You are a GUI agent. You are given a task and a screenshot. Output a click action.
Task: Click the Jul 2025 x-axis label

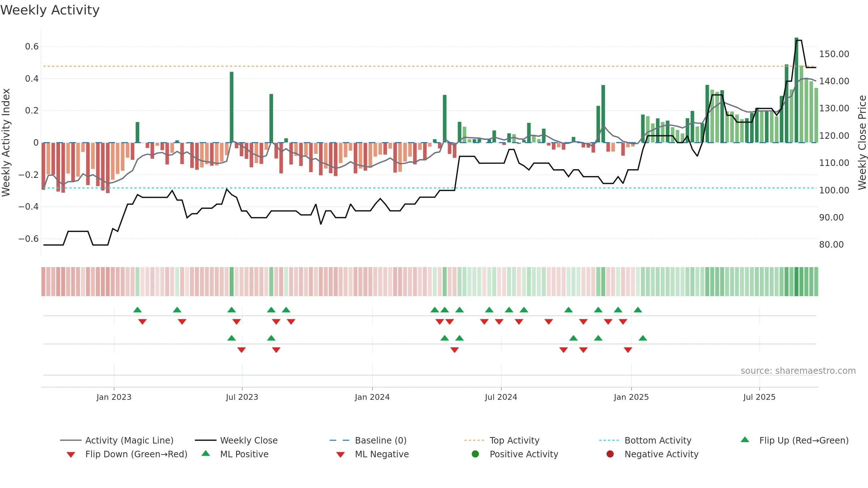coord(759,397)
